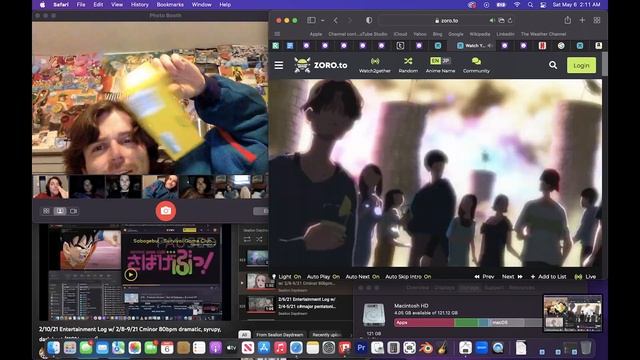Open Control Center in the menu bar
The image size is (640, 360).
[543, 5]
